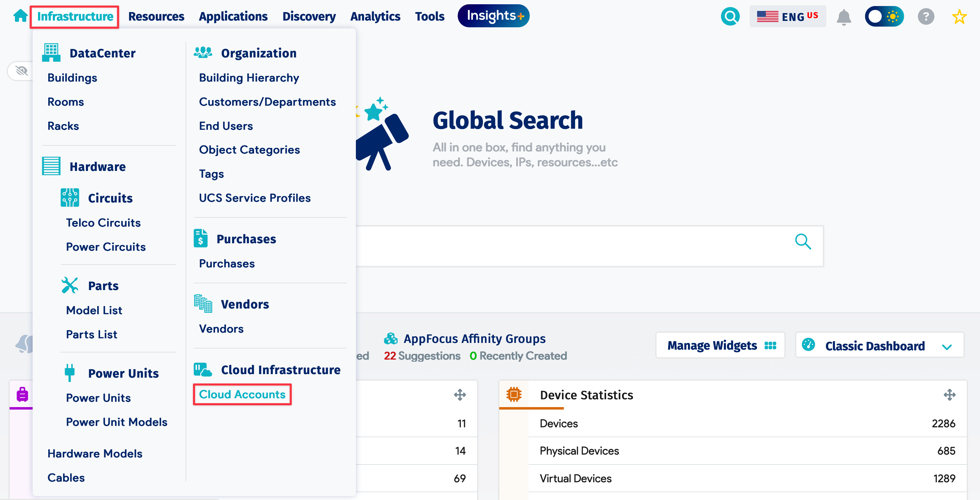Open the Discovery menu

pos(309,16)
